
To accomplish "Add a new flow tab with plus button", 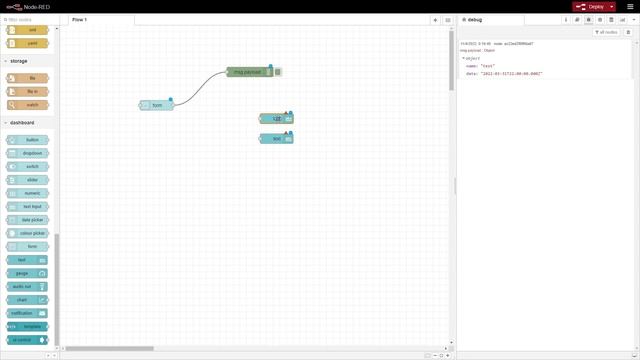I will coord(435,20).
